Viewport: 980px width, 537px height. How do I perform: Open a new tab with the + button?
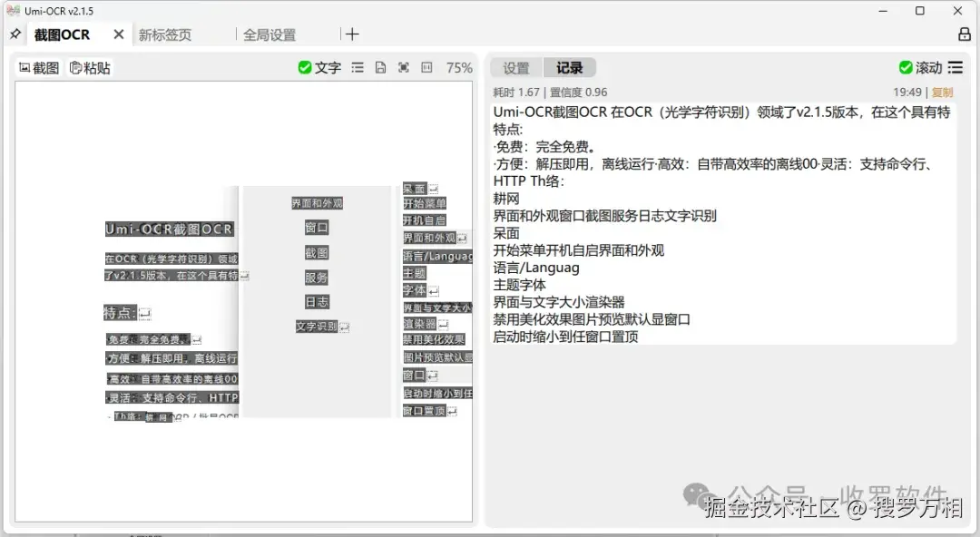coord(351,34)
